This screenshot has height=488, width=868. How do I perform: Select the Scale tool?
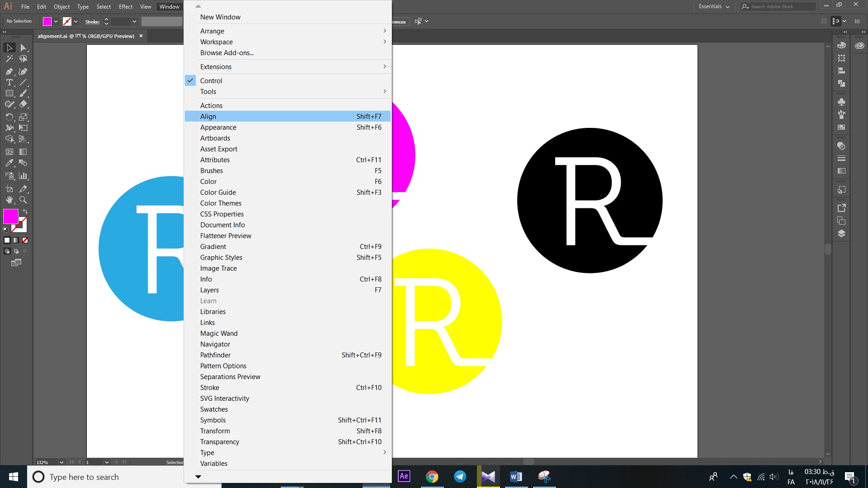tap(24, 117)
